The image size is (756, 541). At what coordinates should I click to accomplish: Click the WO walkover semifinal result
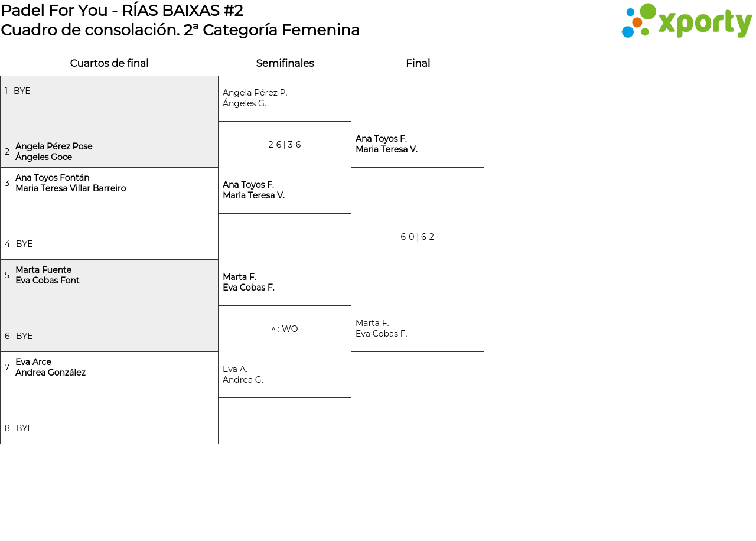tap(285, 329)
